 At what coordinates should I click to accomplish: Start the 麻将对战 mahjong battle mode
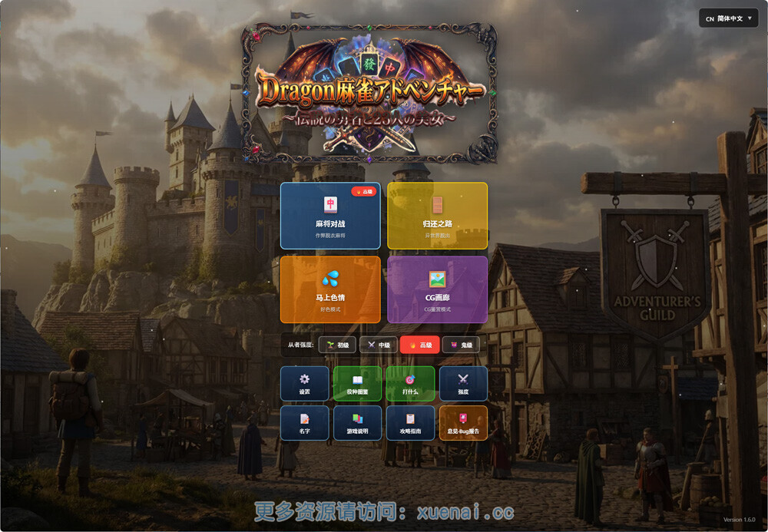coord(330,216)
